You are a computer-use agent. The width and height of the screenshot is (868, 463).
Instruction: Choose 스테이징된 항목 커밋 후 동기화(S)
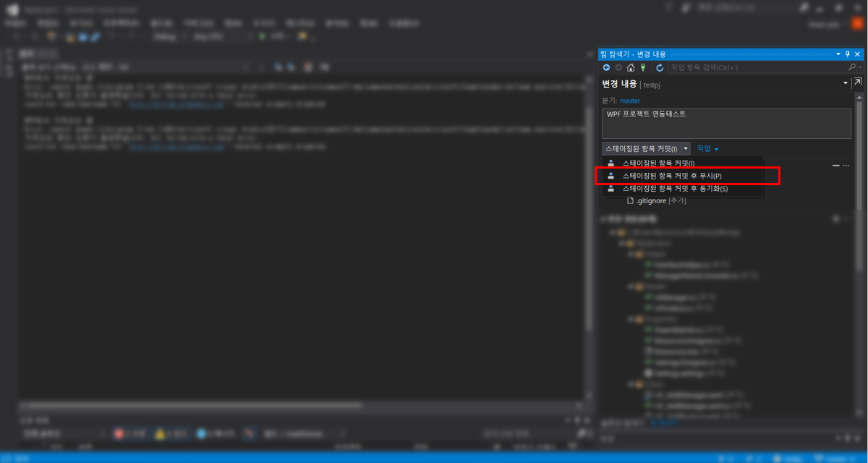pyautogui.click(x=682, y=189)
